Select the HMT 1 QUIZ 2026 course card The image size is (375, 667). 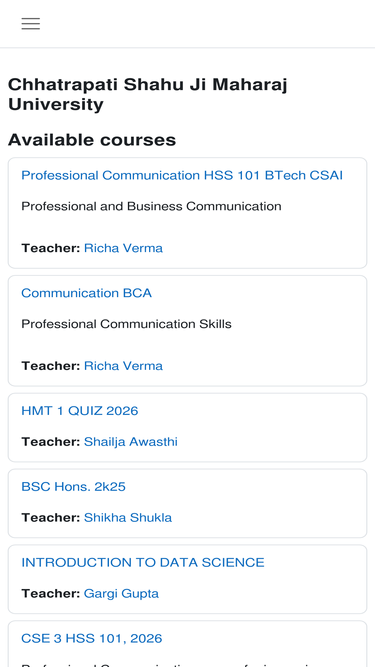coord(188,428)
